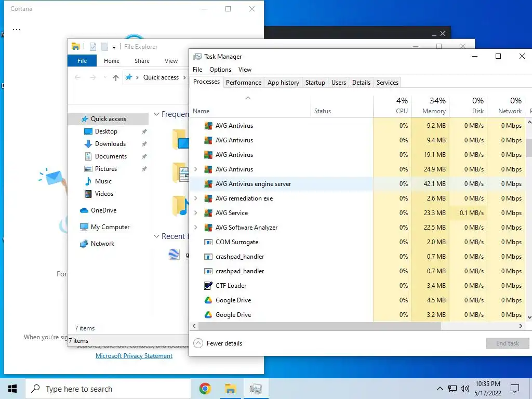Click the Task Manager taskbar icon
532x399 pixels.
coord(256,389)
